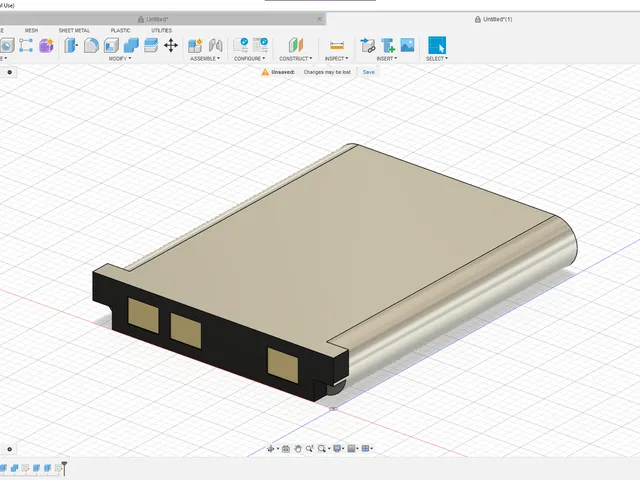Activate the Fillet tool
Image resolution: width=640 pixels, height=480 pixels.
coord(91,45)
